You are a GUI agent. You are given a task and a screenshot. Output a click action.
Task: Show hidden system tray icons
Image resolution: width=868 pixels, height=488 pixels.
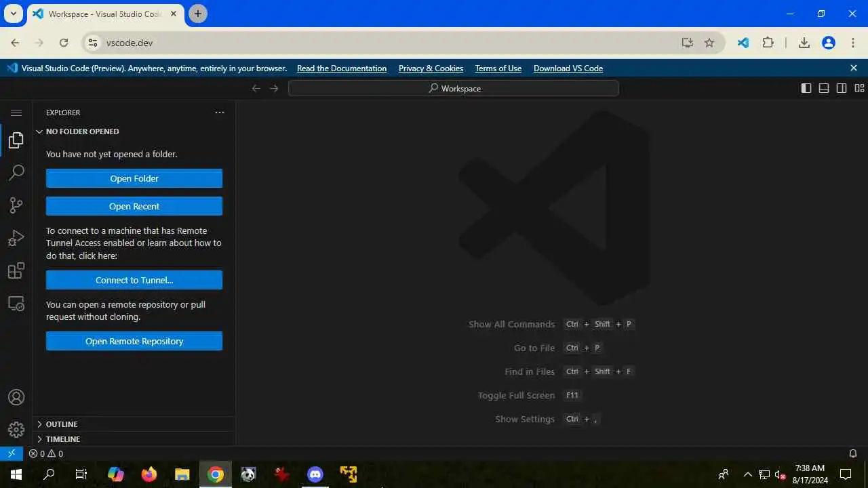coord(748,474)
